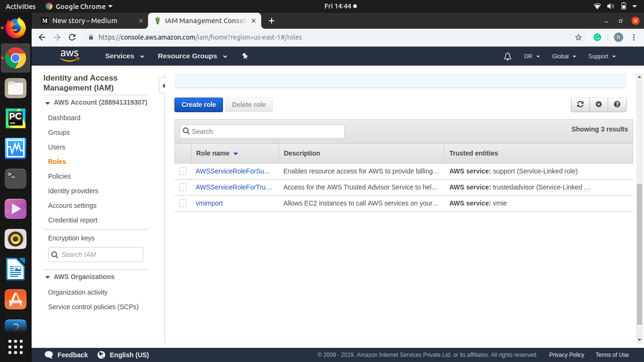
Task: Open Service control policies (SCPs)
Action: 93,307
